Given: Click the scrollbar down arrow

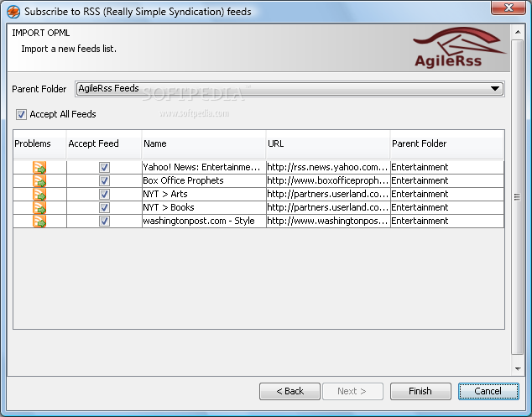Looking at the screenshot, I should coord(518,369).
